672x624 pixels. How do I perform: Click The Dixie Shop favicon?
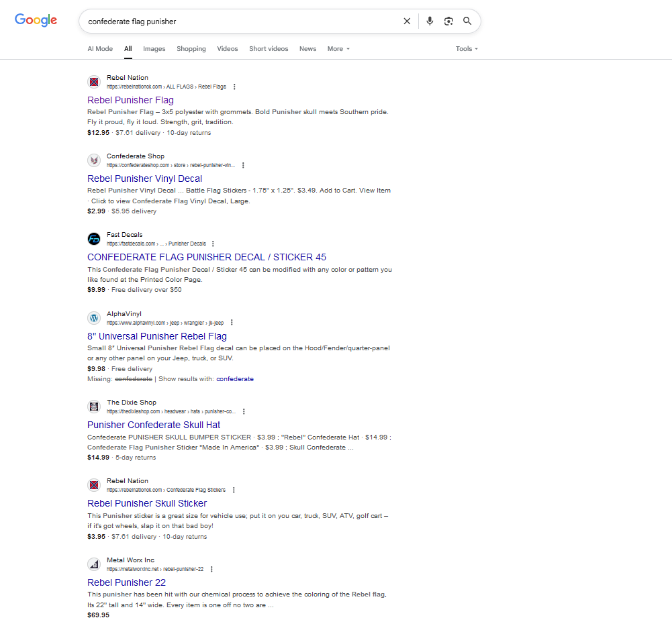tap(94, 407)
